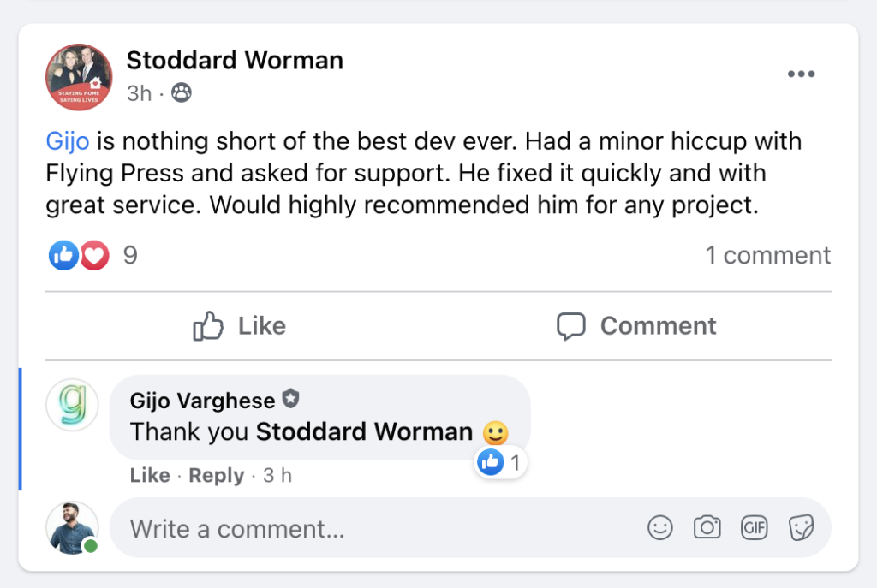This screenshot has height=588, width=877.
Task: Click the red heart reaction icon
Action: [94, 255]
